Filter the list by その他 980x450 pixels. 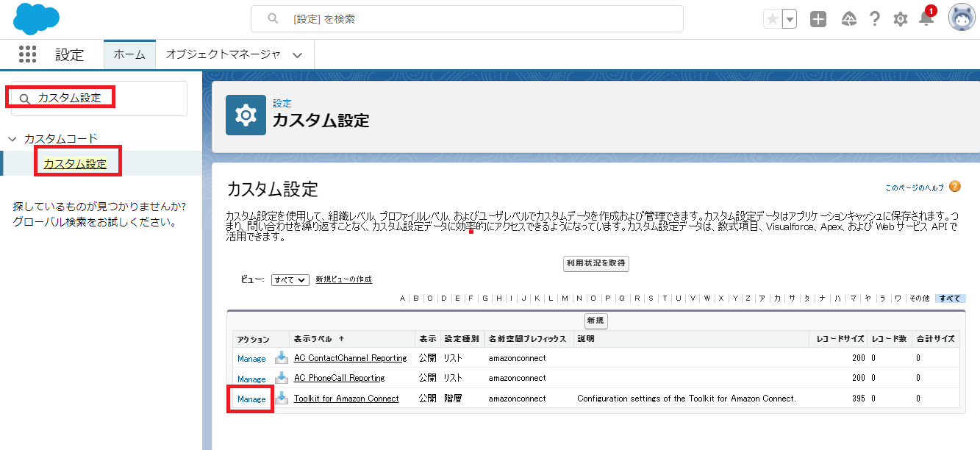click(919, 299)
